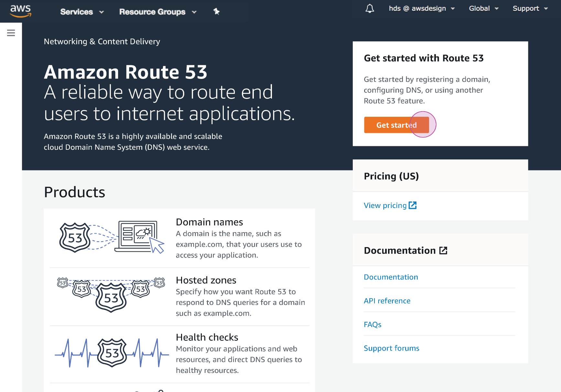Click the Health checks heartbeat illustration

point(112,353)
